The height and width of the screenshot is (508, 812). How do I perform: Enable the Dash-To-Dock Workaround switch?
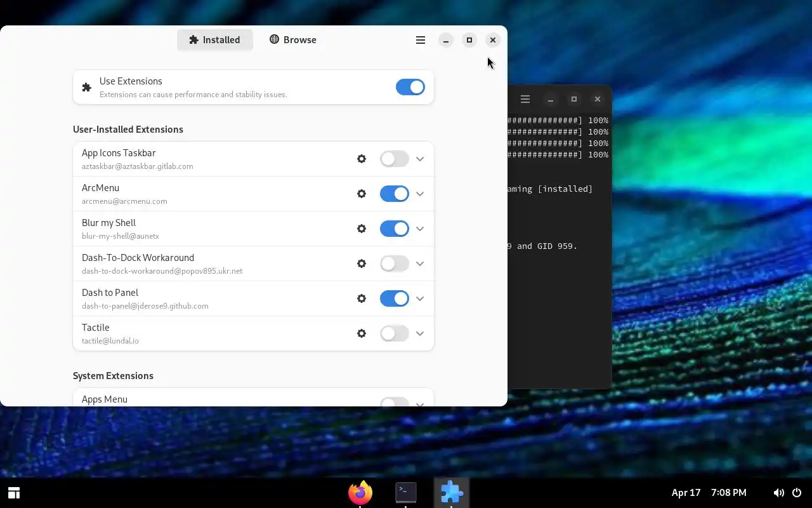395,264
